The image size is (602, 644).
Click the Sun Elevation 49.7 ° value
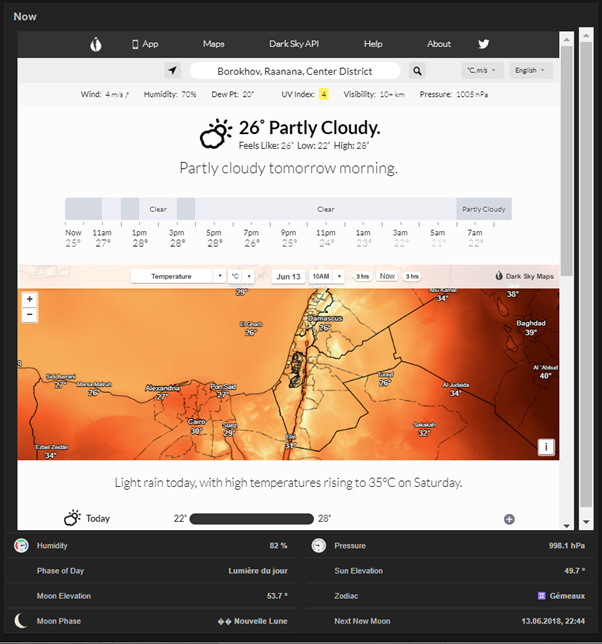[x=574, y=570]
